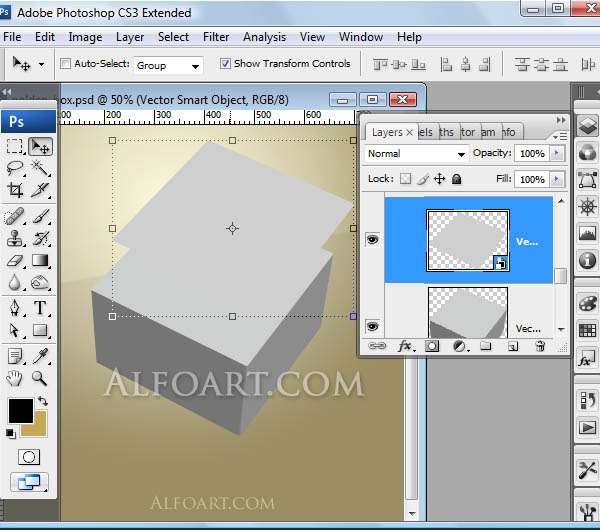This screenshot has width=600, height=530.
Task: Swap foreground and background colors
Action: pos(43,401)
